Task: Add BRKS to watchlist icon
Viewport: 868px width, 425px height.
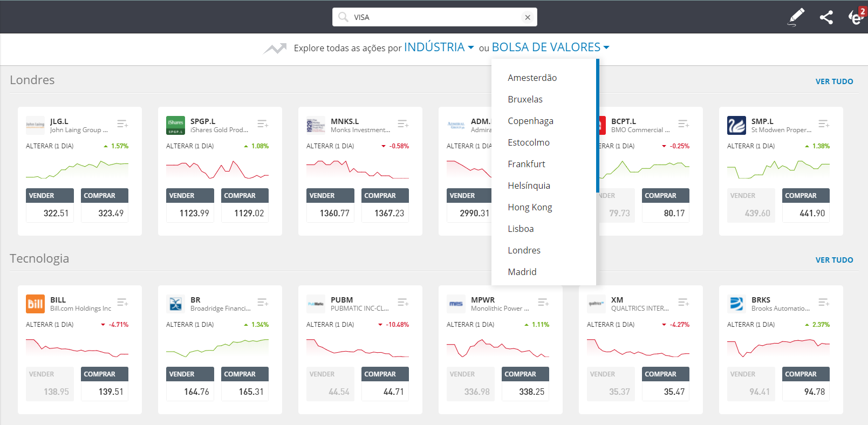Action: click(824, 303)
